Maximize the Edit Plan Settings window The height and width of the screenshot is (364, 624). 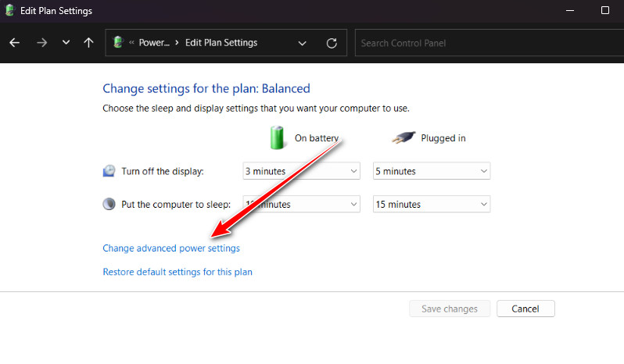click(x=605, y=10)
